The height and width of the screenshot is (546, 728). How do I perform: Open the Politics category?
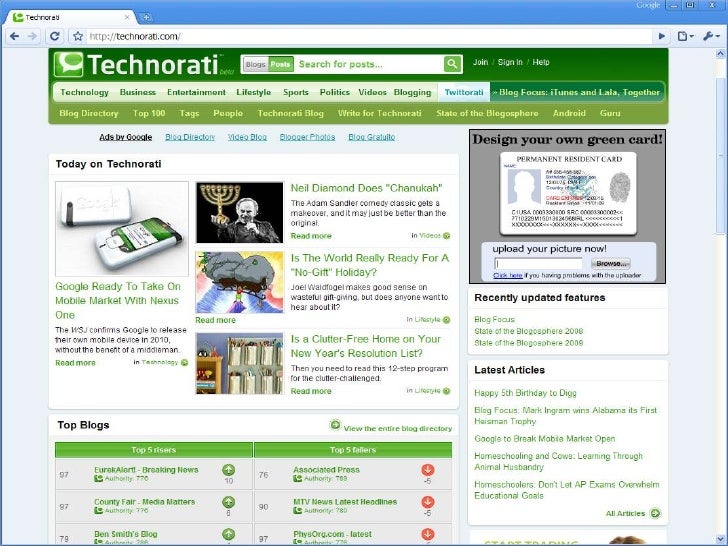pyautogui.click(x=334, y=92)
